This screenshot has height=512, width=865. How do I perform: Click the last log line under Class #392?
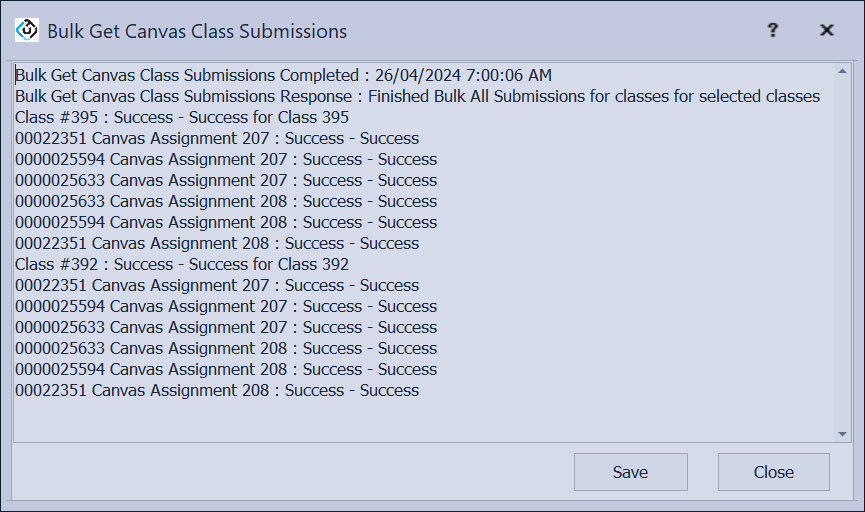point(217,390)
